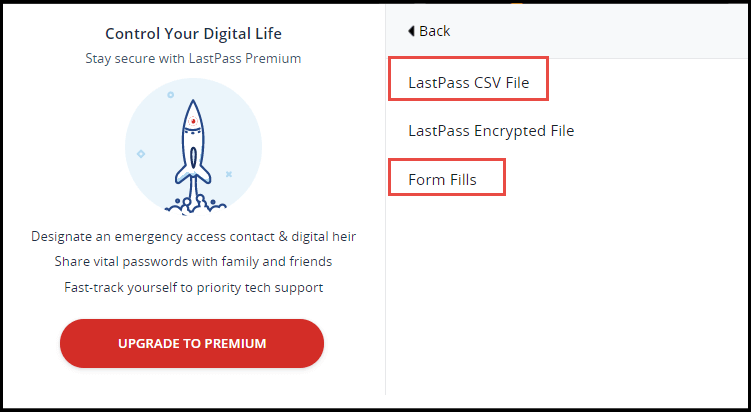The height and width of the screenshot is (412, 751).
Task: Click the diamond shape beside the rocket
Action: click(x=141, y=154)
